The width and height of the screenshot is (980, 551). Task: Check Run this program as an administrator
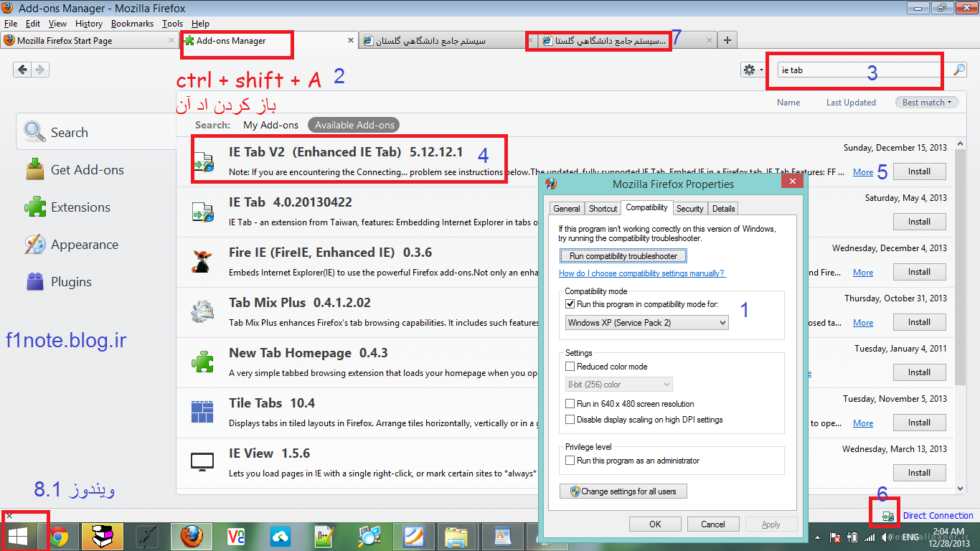pyautogui.click(x=570, y=461)
